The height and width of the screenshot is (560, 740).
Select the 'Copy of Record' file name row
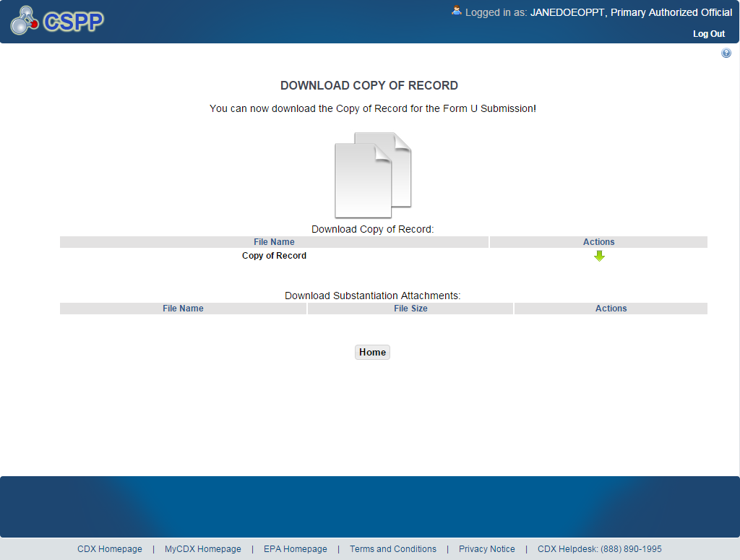coord(274,256)
